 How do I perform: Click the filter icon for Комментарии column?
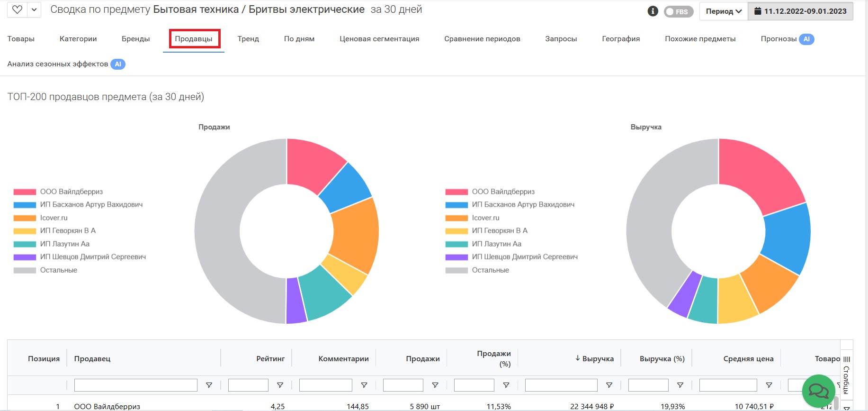click(364, 385)
